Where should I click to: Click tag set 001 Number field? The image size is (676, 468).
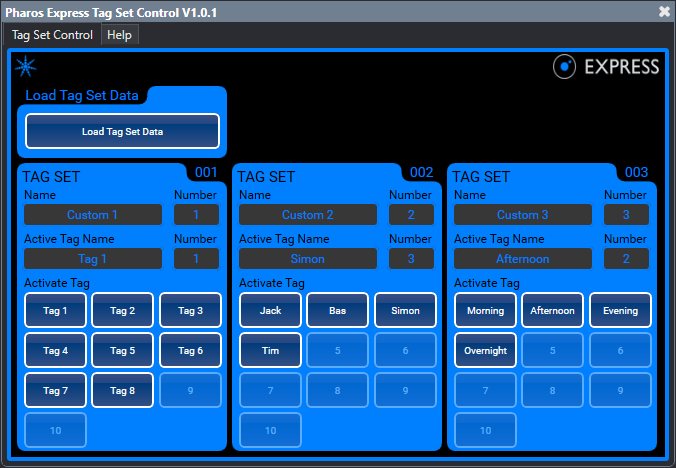(196, 215)
